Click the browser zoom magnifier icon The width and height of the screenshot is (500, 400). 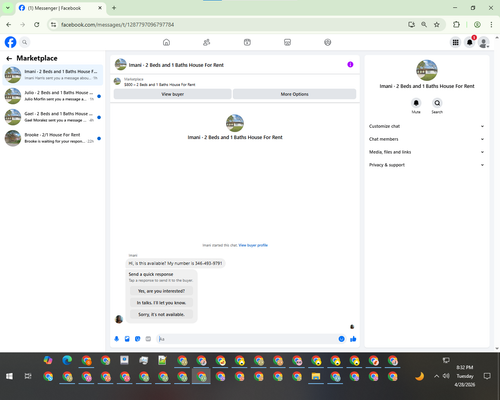click(x=424, y=25)
